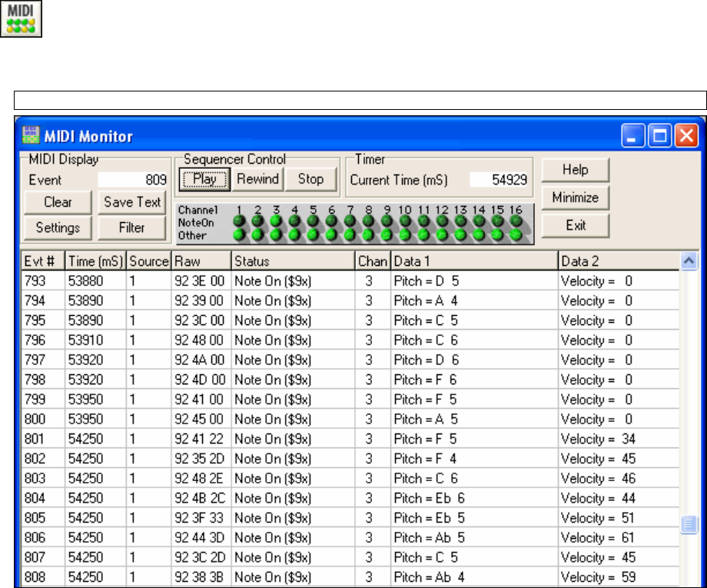Click channel 6 Other indicator LED
Viewport: 707px width, 588px height.
pos(331,234)
